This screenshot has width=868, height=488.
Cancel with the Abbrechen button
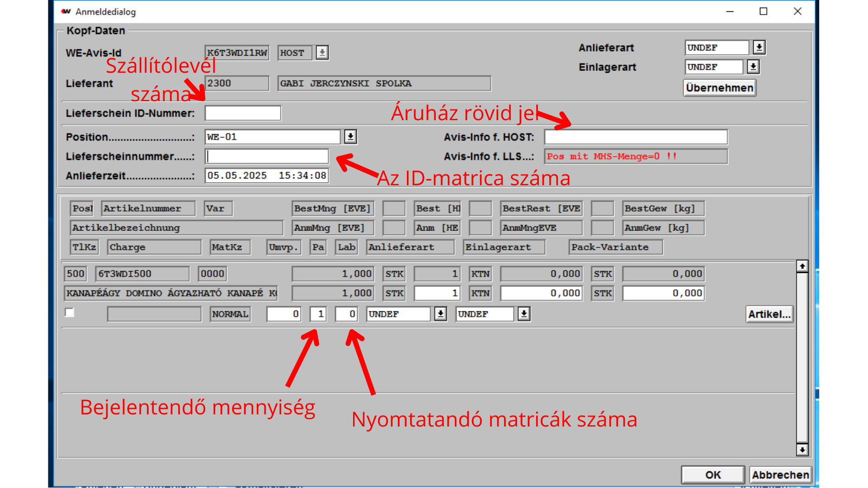(x=780, y=475)
